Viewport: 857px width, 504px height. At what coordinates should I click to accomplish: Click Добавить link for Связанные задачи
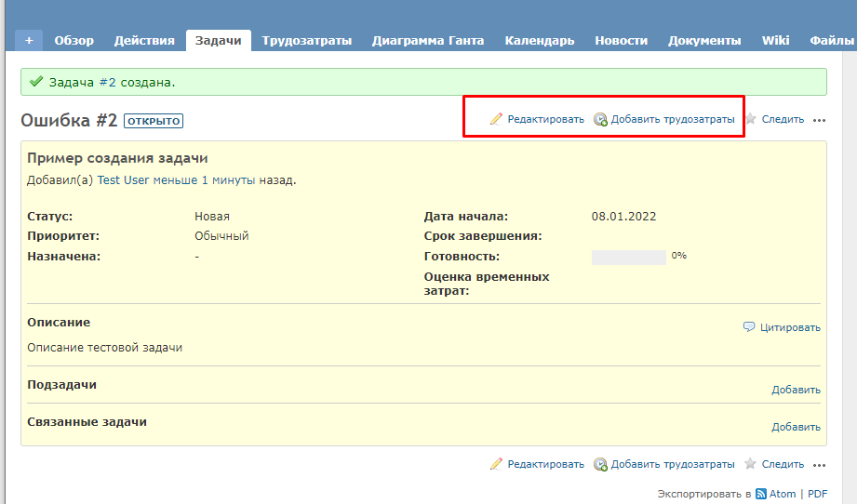[796, 427]
